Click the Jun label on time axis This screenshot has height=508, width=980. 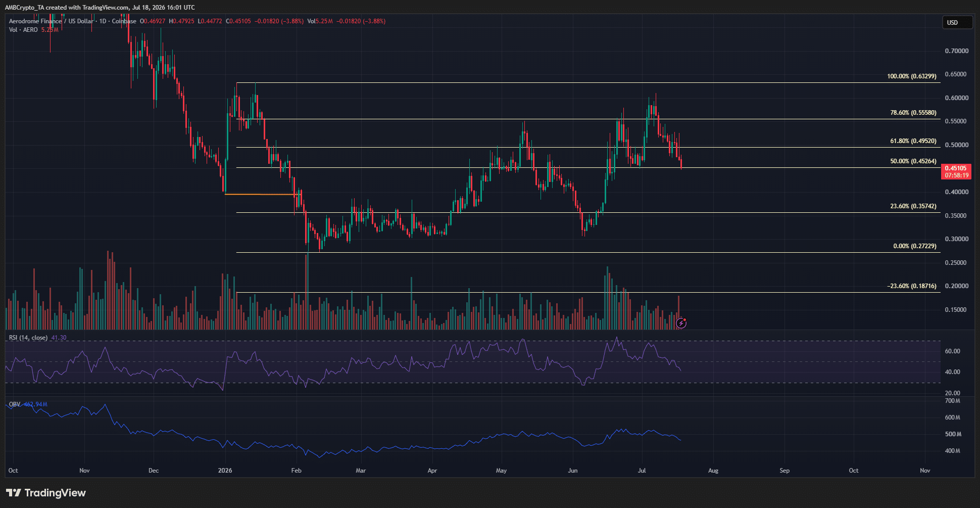pos(573,471)
